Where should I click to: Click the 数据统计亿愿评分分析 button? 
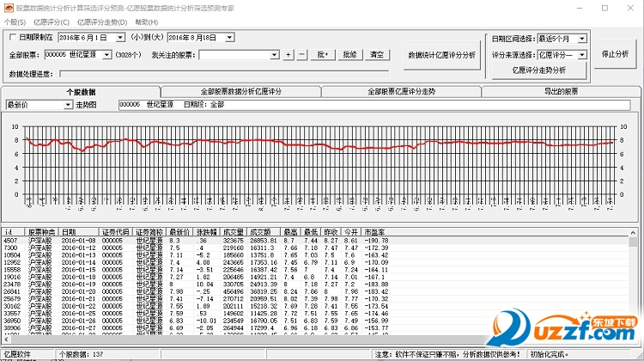[441, 55]
